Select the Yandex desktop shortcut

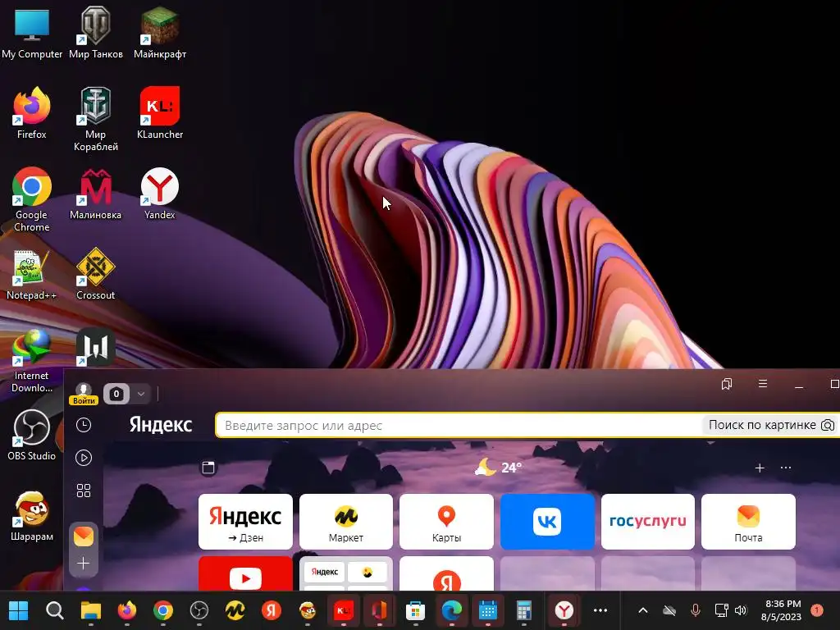pos(160,194)
